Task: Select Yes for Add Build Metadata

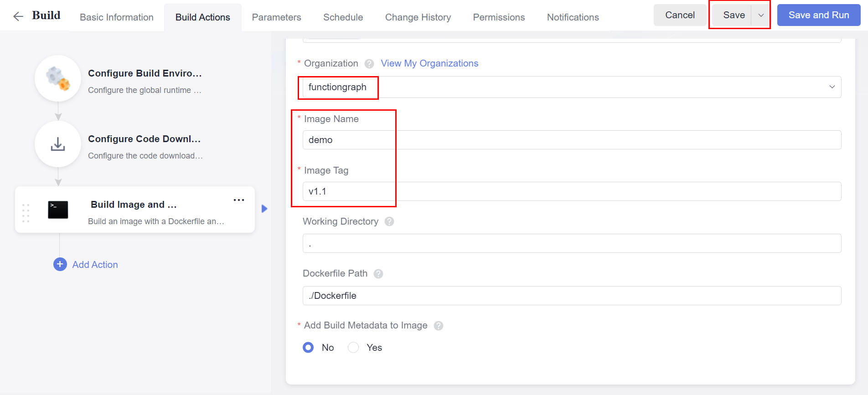Action: pyautogui.click(x=353, y=348)
